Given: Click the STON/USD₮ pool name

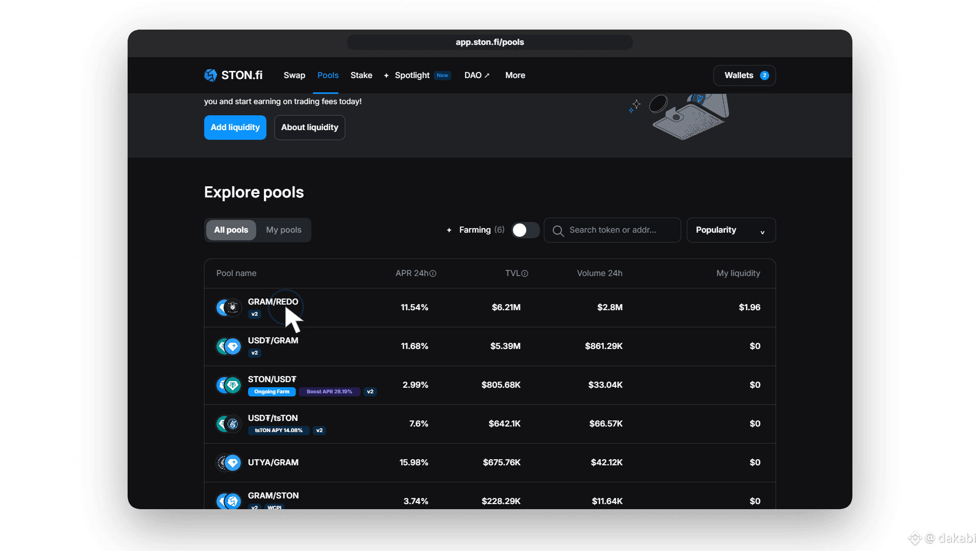Looking at the screenshot, I should (272, 380).
